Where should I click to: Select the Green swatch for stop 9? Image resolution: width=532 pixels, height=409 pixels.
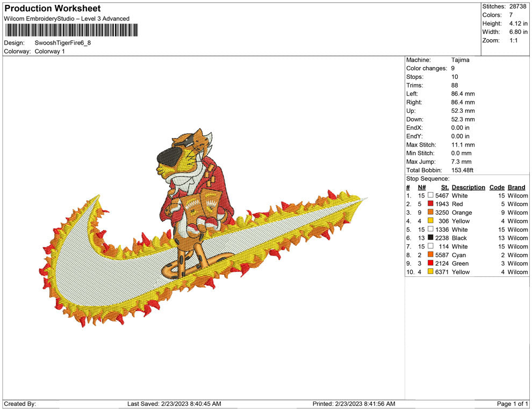430,264
